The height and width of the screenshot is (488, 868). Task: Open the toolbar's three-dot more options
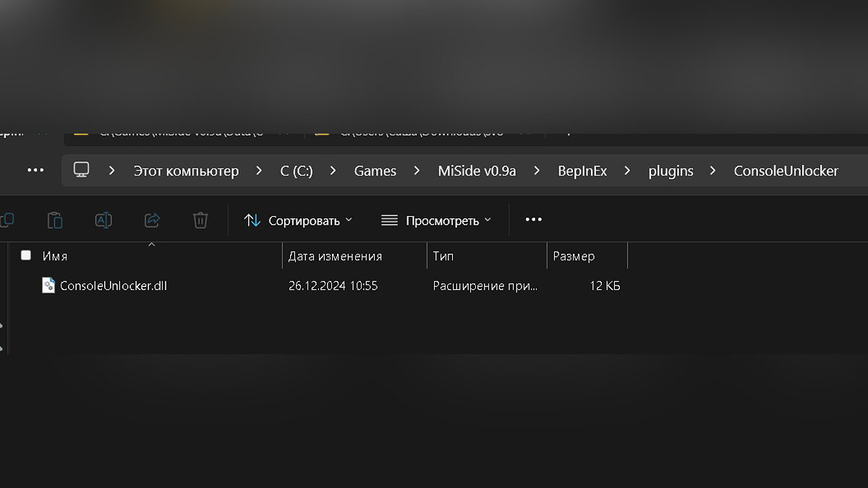pyautogui.click(x=533, y=220)
